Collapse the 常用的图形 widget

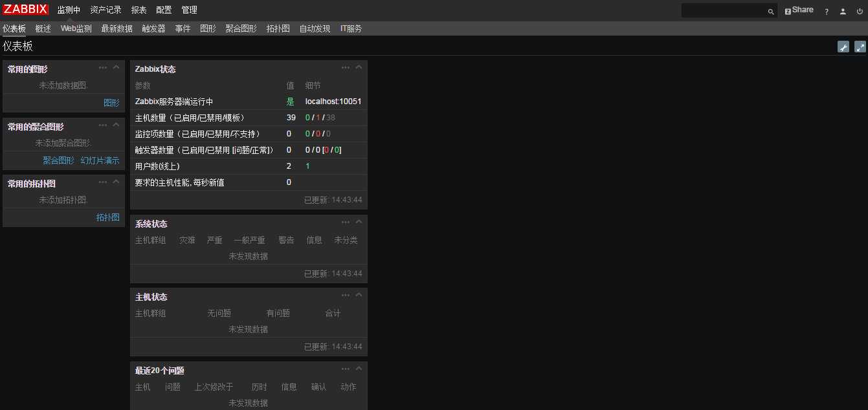[x=117, y=67]
